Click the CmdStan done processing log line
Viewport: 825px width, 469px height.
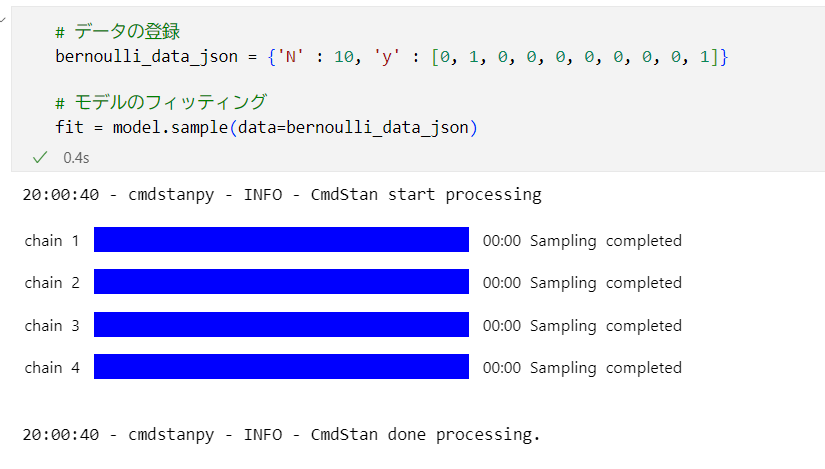coord(281,435)
